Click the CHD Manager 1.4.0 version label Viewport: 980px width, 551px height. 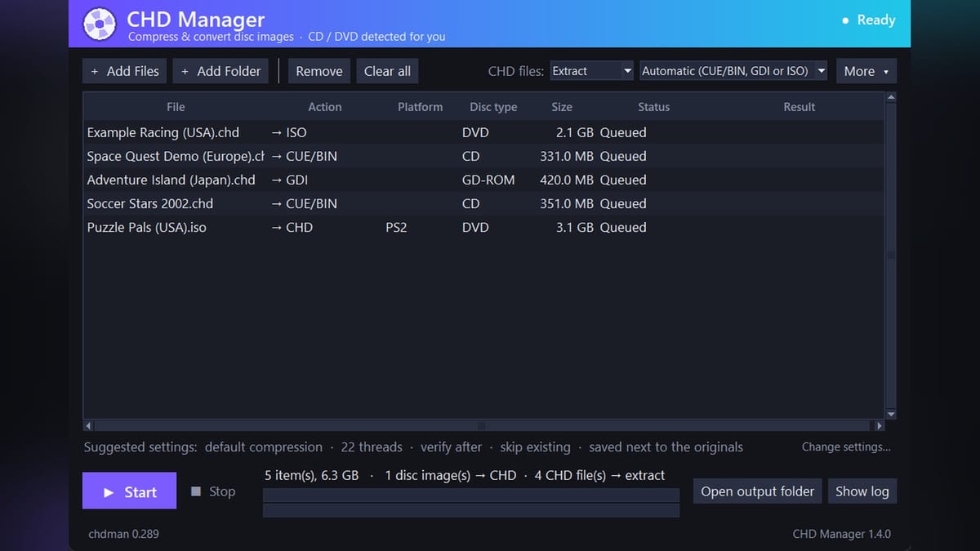click(x=841, y=534)
